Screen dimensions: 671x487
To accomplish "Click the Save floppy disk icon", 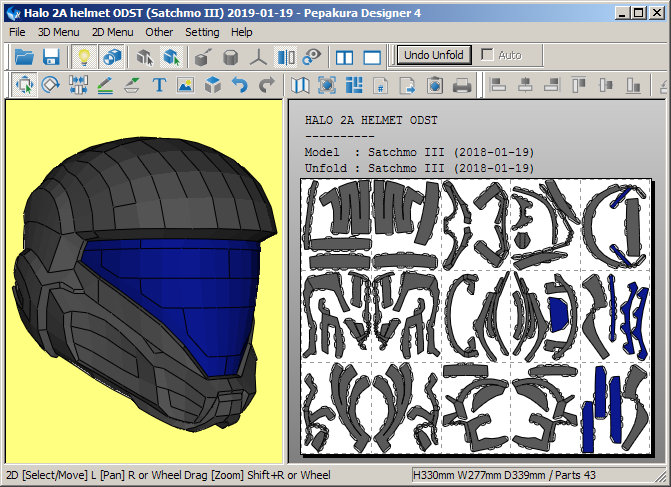I will [50, 57].
